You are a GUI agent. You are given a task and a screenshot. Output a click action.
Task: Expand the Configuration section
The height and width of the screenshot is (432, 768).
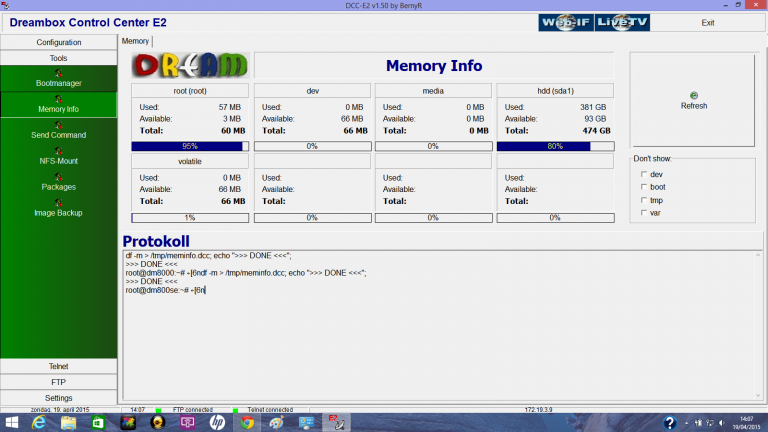[59, 42]
